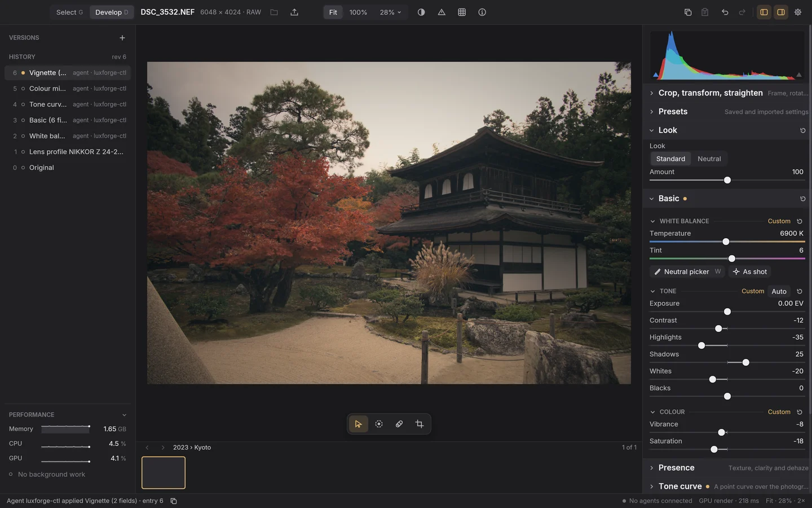
Task: Collapse the Look section
Action: [x=652, y=130]
